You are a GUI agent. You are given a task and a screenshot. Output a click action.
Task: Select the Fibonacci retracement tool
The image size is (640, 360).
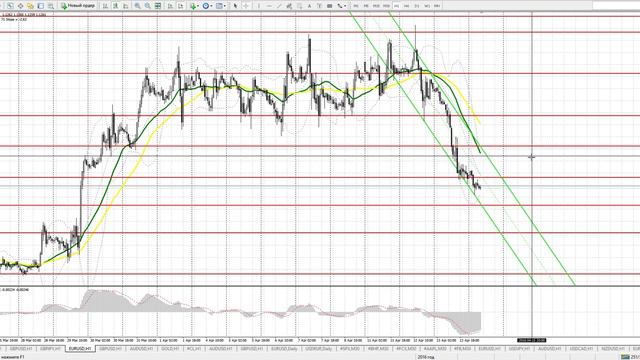pos(299,6)
